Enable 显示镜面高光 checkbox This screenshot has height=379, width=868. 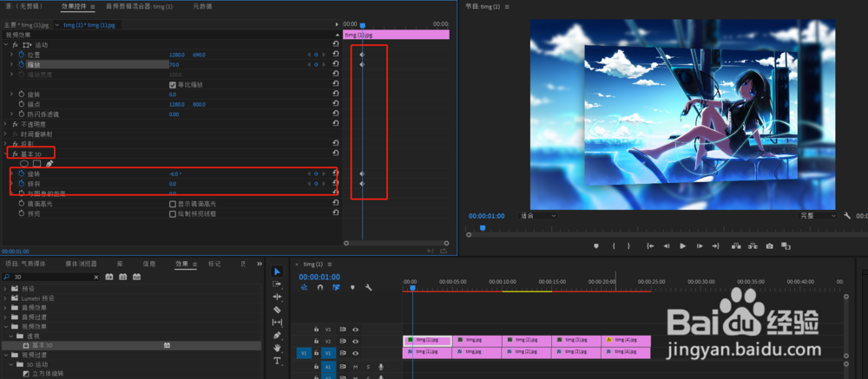172,204
